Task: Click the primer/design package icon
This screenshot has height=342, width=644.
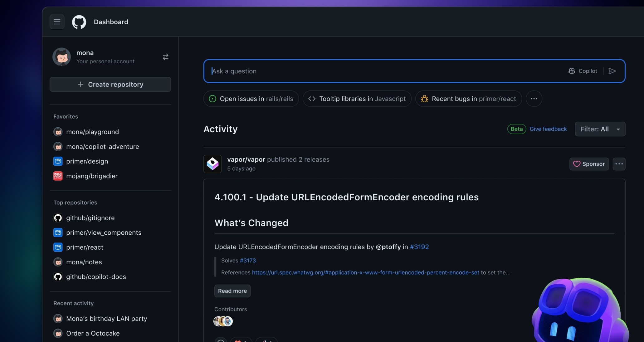Action: tap(58, 161)
